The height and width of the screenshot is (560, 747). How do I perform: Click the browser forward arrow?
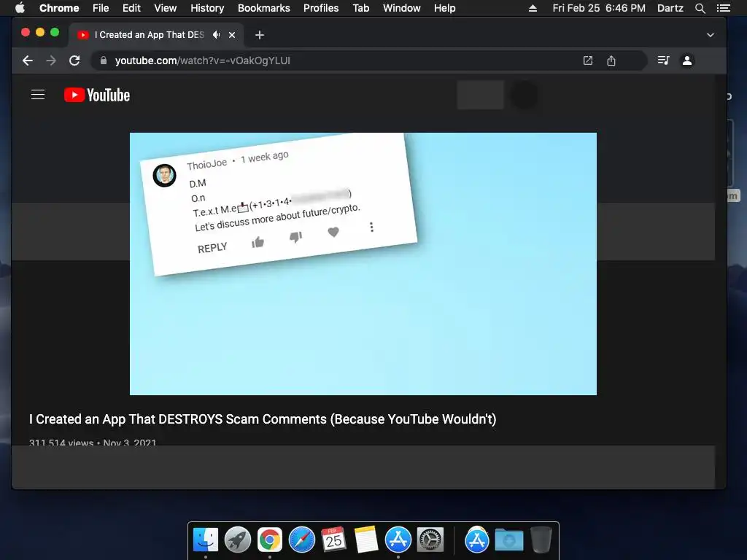pyautogui.click(x=51, y=61)
